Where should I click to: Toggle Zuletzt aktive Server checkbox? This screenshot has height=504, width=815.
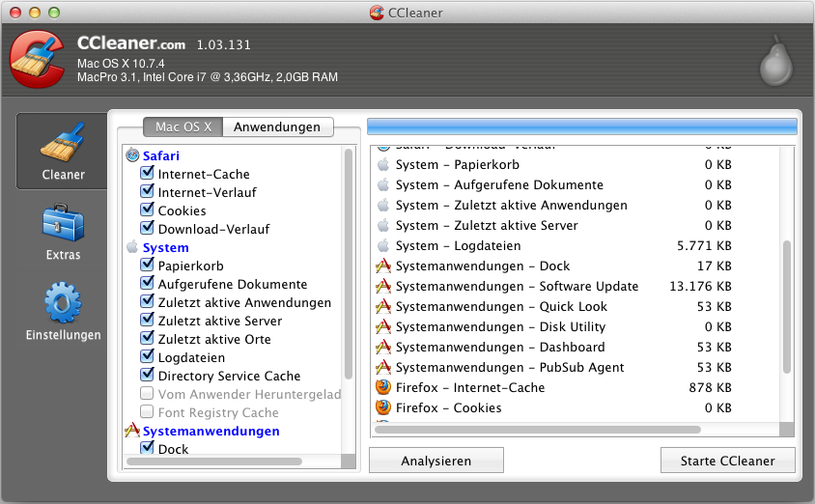click(x=147, y=320)
